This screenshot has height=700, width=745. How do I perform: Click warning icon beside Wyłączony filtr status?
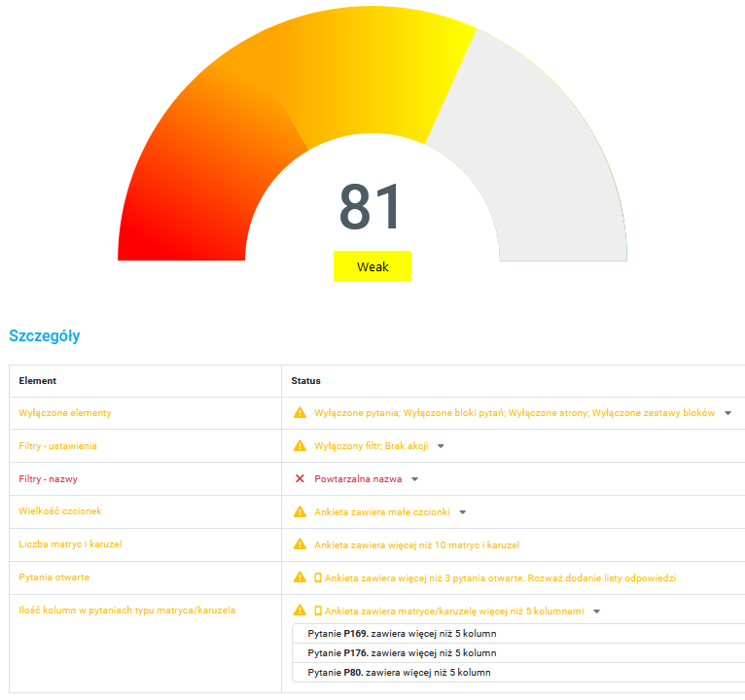301,446
